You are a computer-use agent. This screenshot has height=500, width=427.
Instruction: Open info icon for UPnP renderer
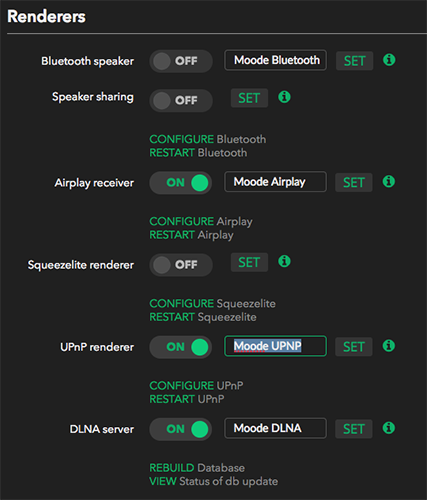point(389,346)
